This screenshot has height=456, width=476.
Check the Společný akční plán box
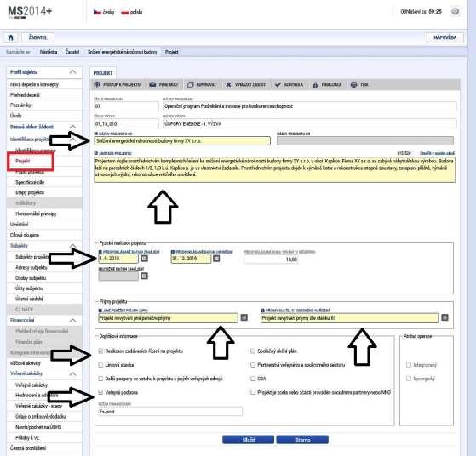(253, 351)
